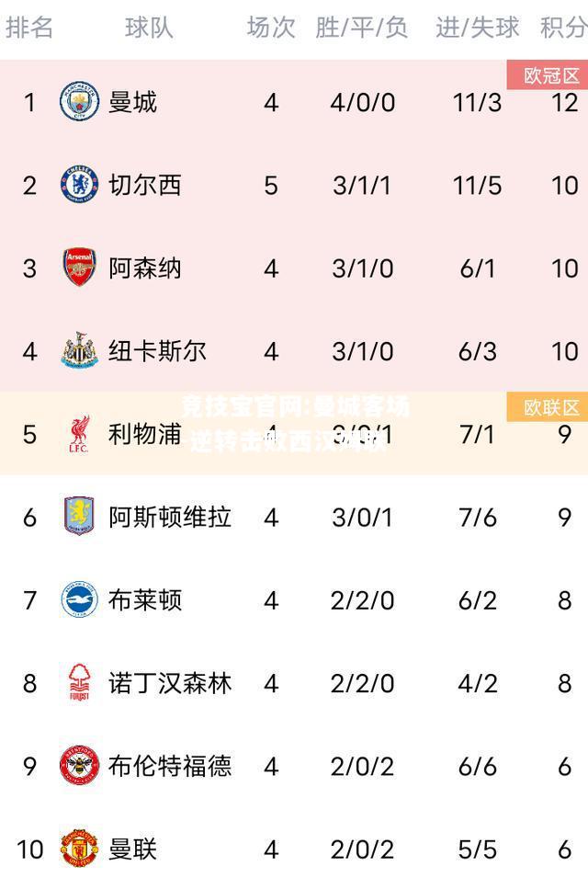588x889 pixels.
Task: Open the 布伦特福德 team name
Action: tap(170, 766)
